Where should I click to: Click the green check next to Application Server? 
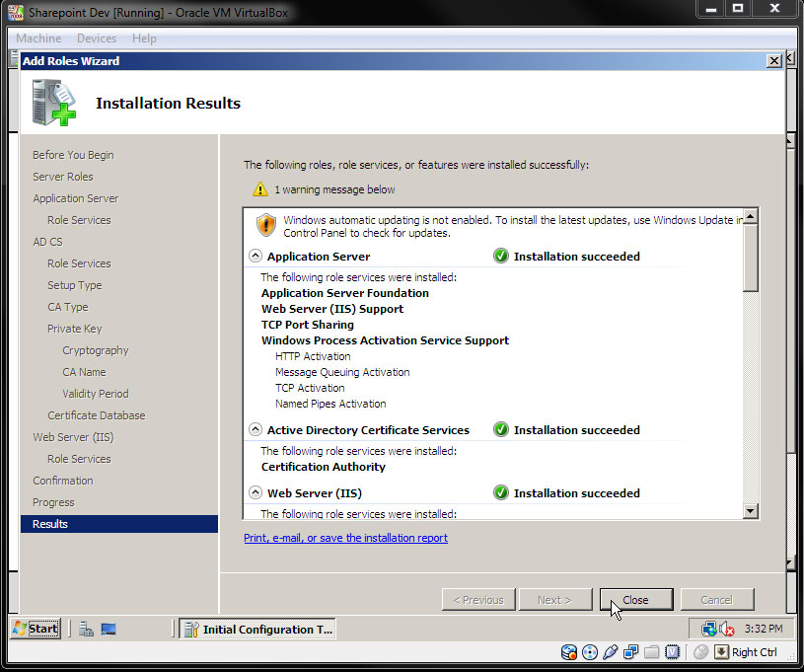click(x=500, y=256)
